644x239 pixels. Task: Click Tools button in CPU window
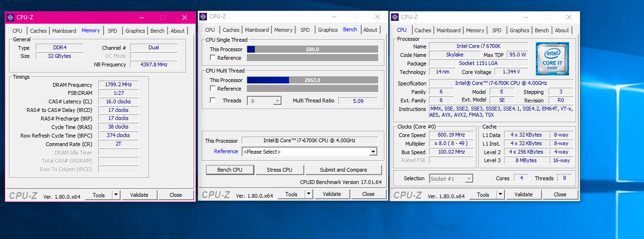click(x=483, y=194)
